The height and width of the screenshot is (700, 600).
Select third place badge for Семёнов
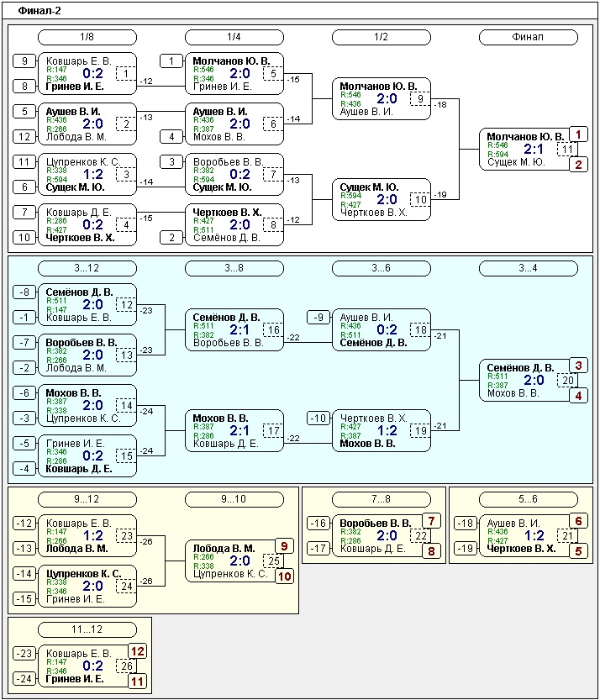point(578,366)
